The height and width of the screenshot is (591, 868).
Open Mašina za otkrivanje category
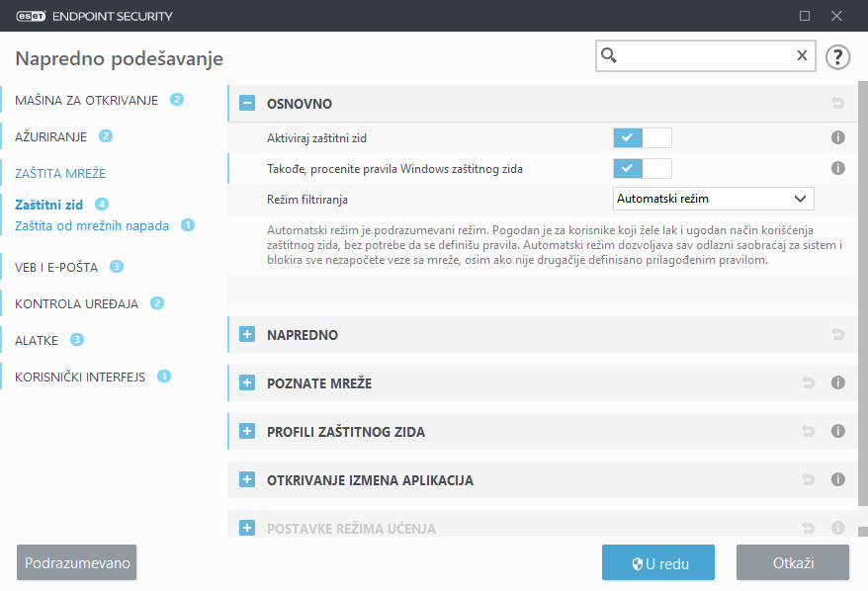tap(86, 100)
